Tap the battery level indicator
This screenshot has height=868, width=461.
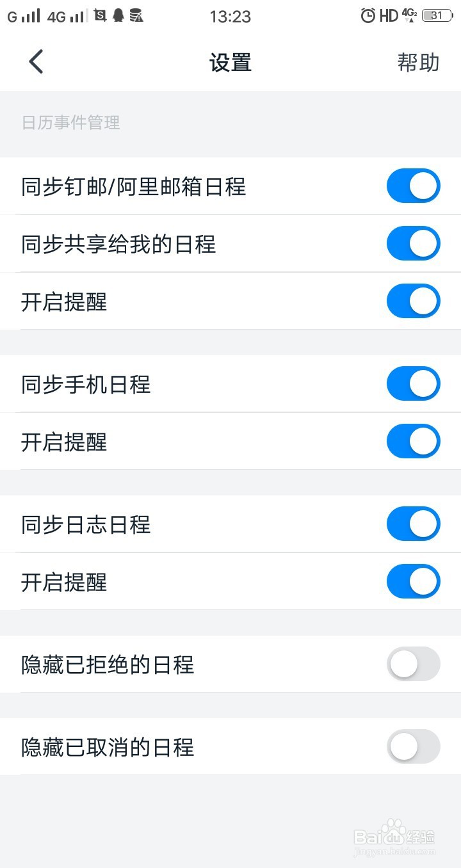pyautogui.click(x=437, y=16)
